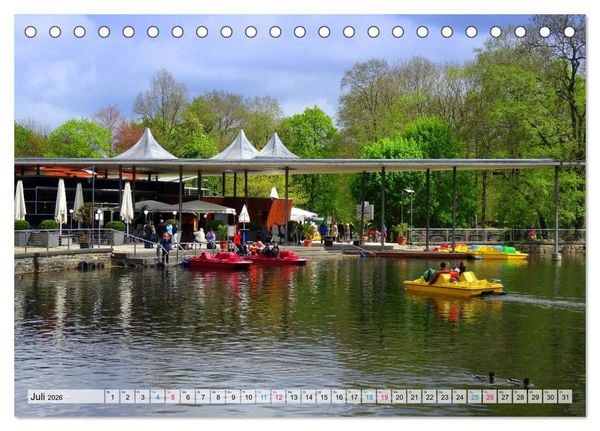The image size is (600, 431).
Task: Click the leftmost white pointed tent roof
Action: [146, 145]
